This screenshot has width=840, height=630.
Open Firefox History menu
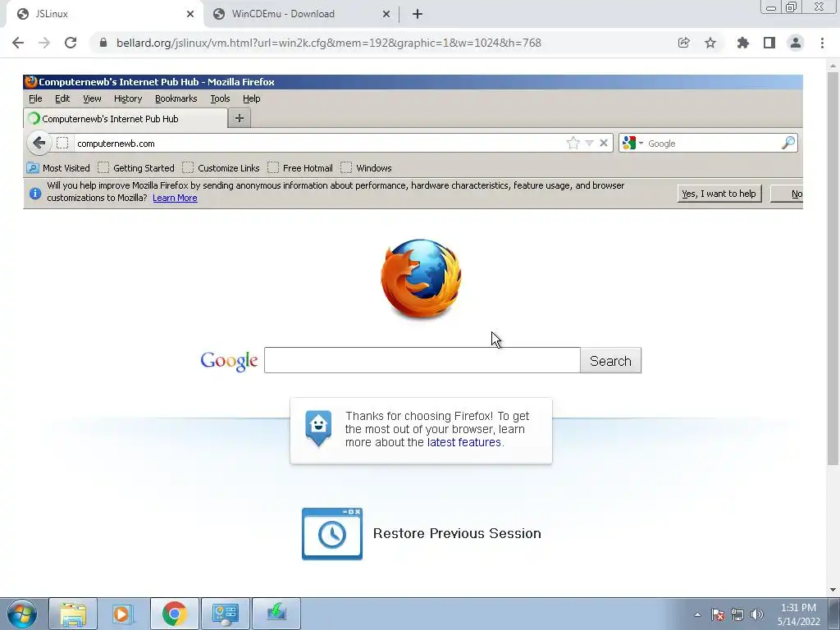click(x=128, y=98)
